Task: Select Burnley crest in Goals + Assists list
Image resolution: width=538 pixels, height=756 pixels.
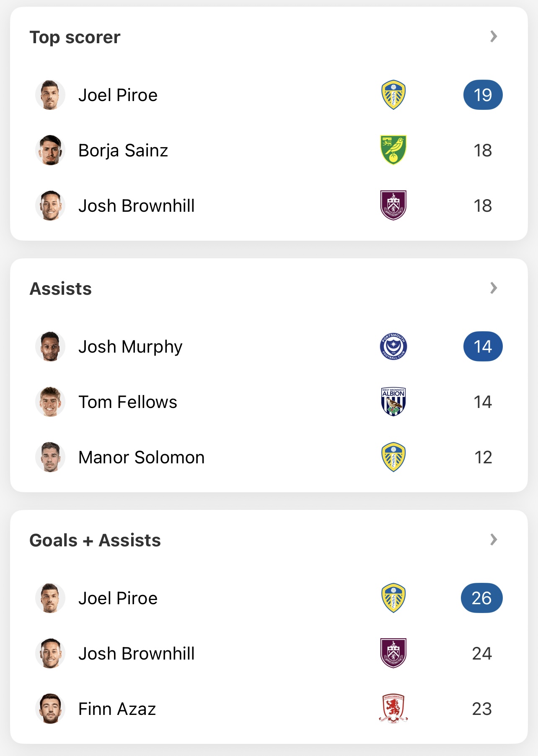Action: click(393, 653)
